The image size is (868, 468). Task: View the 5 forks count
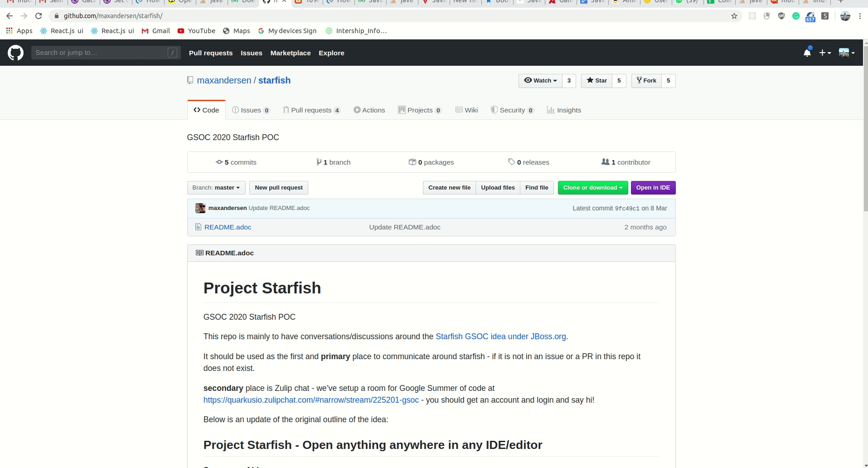pyautogui.click(x=669, y=81)
